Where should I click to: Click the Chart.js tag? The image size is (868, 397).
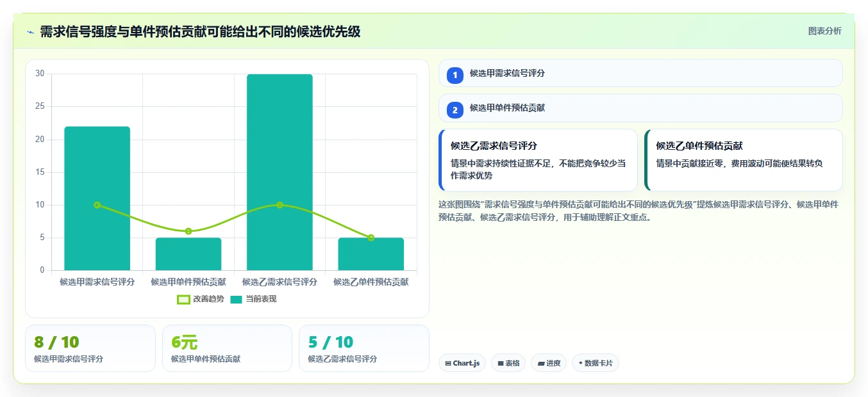point(462,363)
